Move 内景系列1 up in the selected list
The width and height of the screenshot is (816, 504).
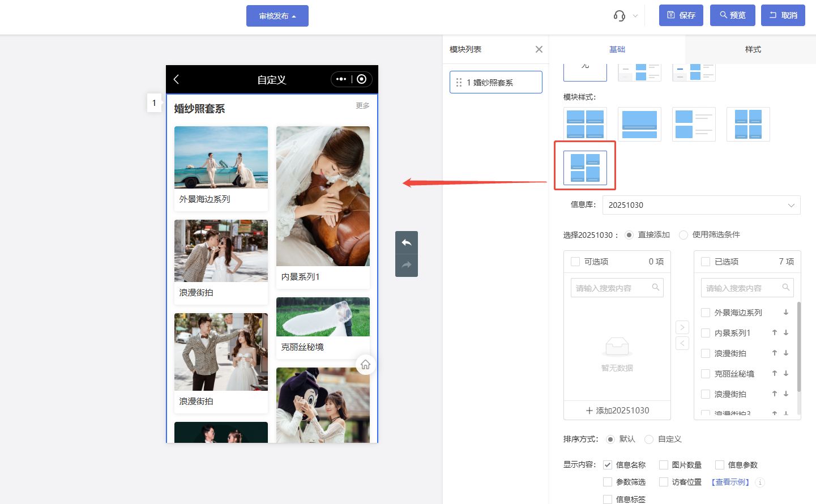point(774,333)
